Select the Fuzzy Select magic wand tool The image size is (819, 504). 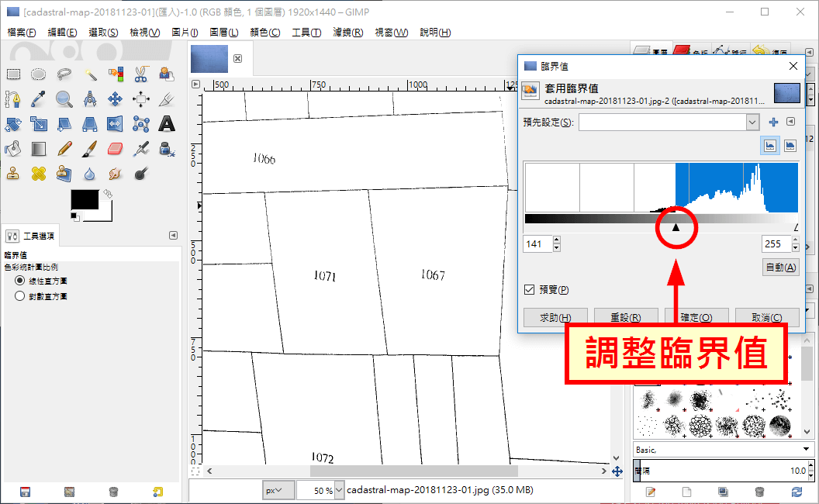(x=90, y=74)
